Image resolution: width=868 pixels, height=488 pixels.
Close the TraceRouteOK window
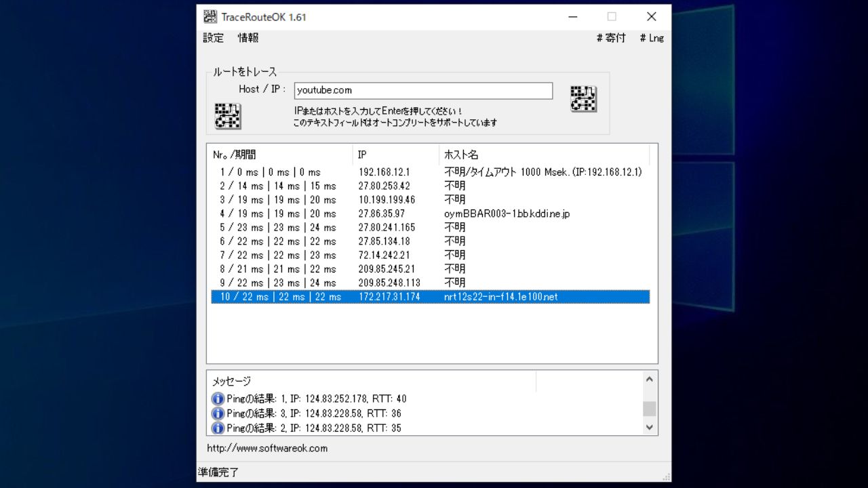(651, 17)
